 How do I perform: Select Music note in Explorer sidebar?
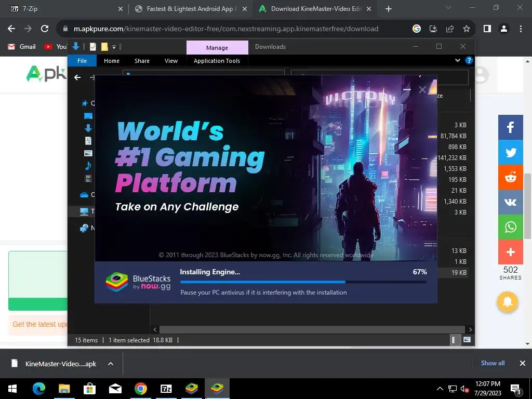coord(88,166)
